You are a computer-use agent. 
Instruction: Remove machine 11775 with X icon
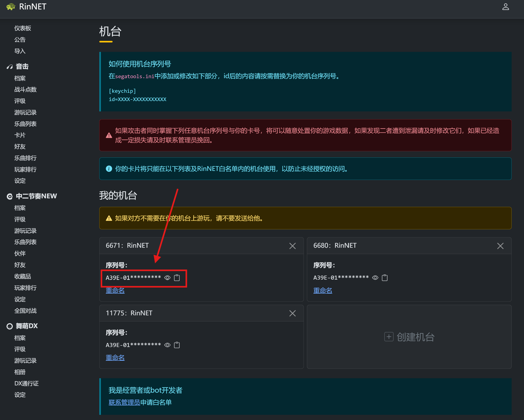click(x=292, y=313)
